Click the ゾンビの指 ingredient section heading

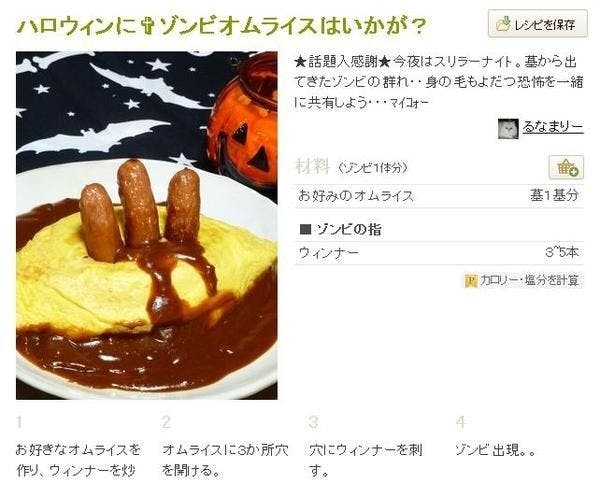[x=341, y=229]
